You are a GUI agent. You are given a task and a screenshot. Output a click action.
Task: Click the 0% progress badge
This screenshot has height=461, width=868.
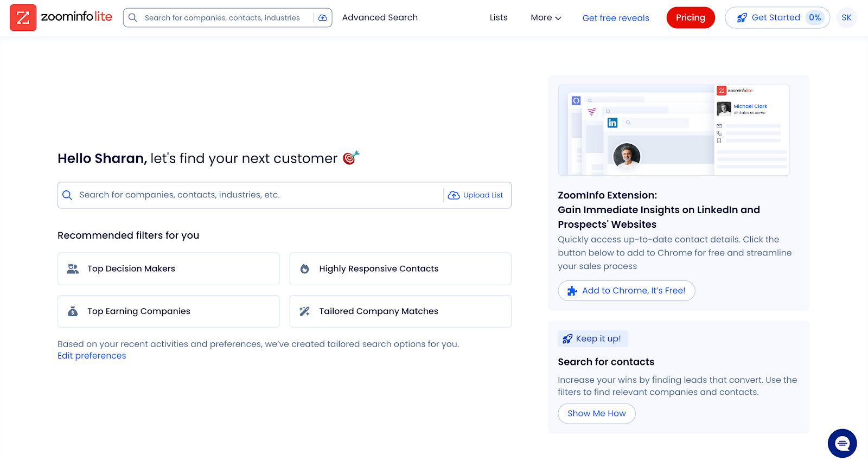[815, 17]
